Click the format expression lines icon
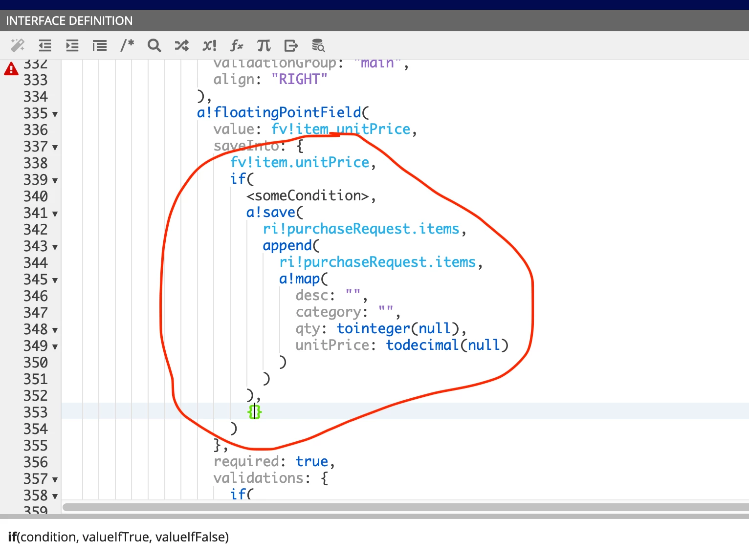749x560 pixels. (x=100, y=45)
